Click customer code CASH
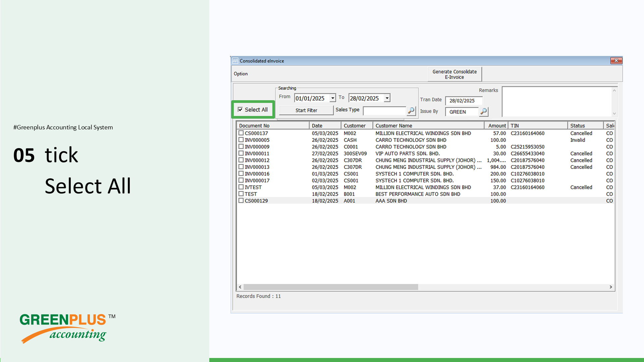This screenshot has width=644, height=362. 350,140
